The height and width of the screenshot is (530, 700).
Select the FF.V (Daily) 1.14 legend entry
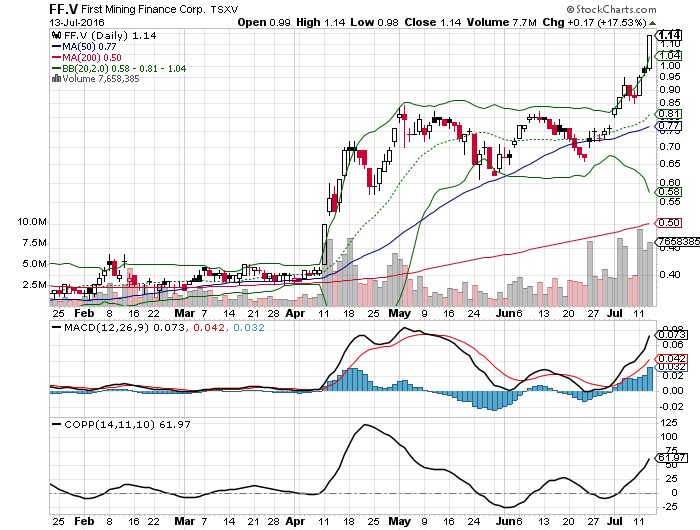click(x=110, y=36)
